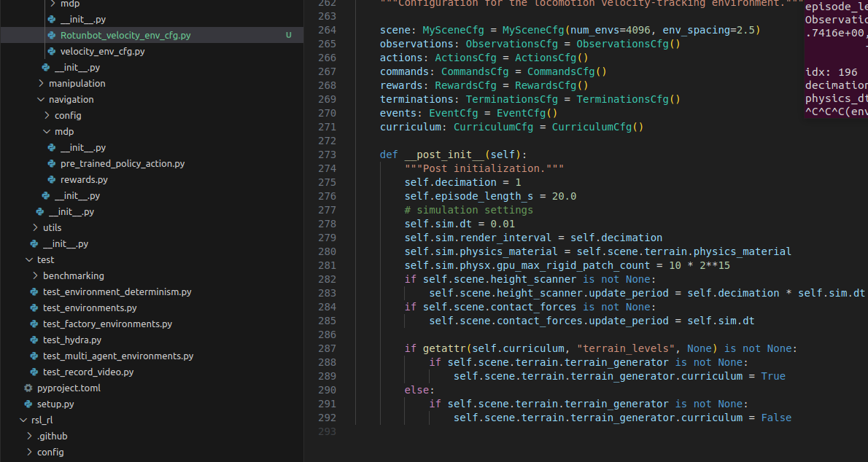This screenshot has width=868, height=462.
Task: Open test_environment_determinism.py
Action: pos(117,291)
